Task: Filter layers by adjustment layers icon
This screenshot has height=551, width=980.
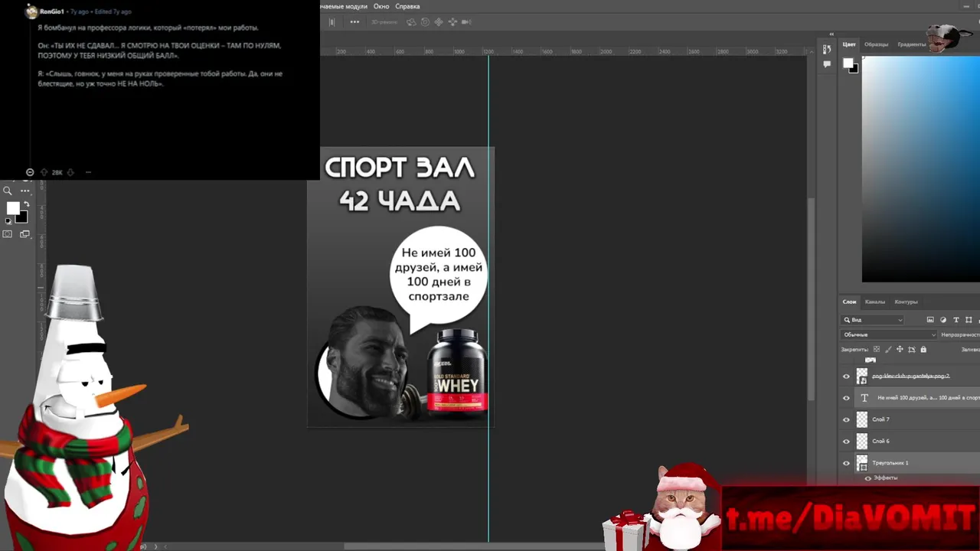Action: tap(943, 320)
